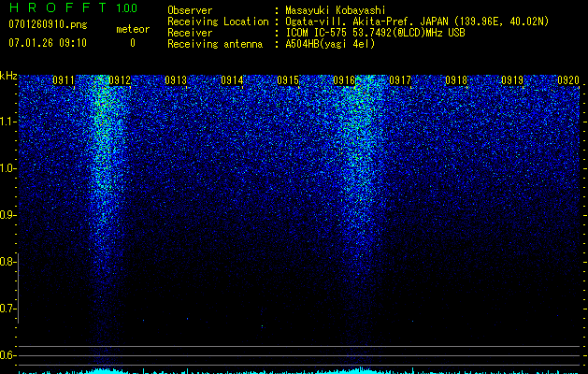Click the 0.9 kHz frequency label

(7, 215)
